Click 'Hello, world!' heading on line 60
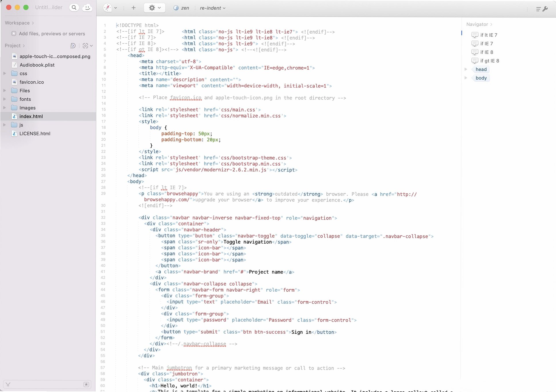The width and height of the screenshot is (556, 392). coord(179,386)
